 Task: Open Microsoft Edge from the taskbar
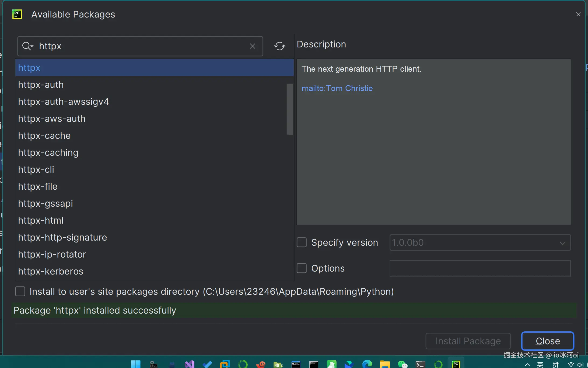pyautogui.click(x=367, y=364)
